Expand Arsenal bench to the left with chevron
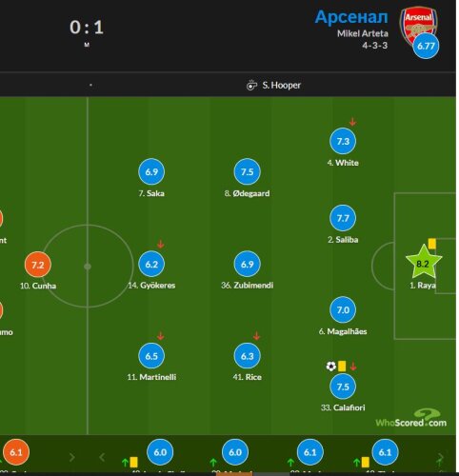 (x=102, y=457)
